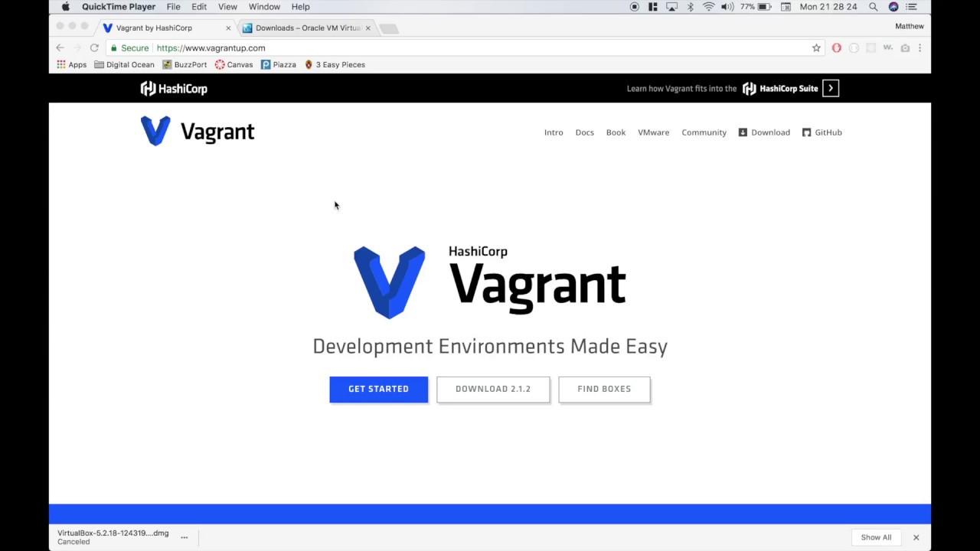Open the Apps bookmarks shortcut

point(71,65)
